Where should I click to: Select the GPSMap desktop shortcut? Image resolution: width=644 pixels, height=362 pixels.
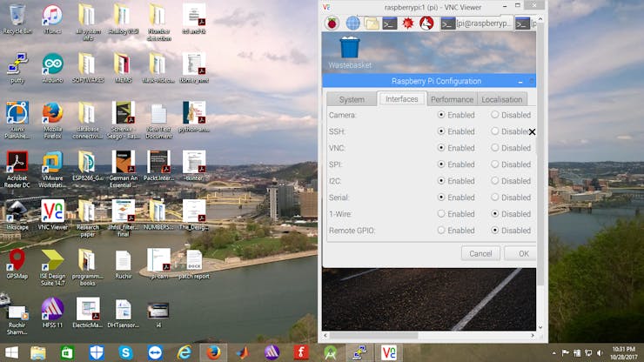(x=17, y=264)
